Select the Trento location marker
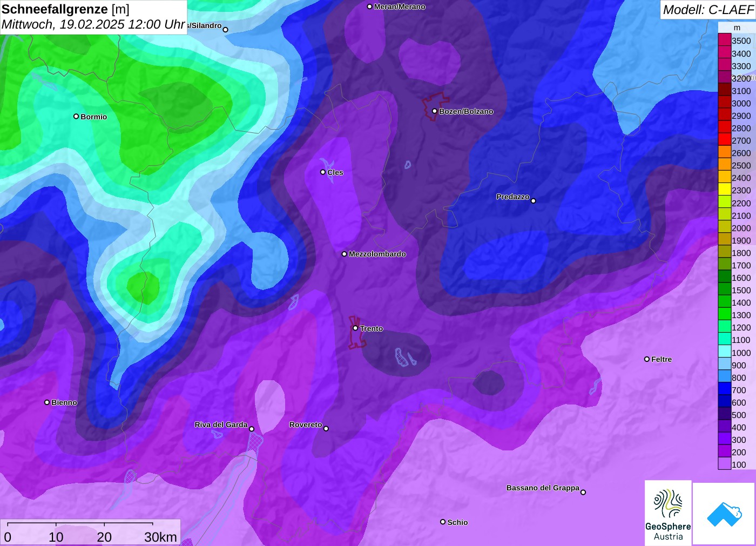Image resolution: width=756 pixels, height=546 pixels. pyautogui.click(x=355, y=328)
